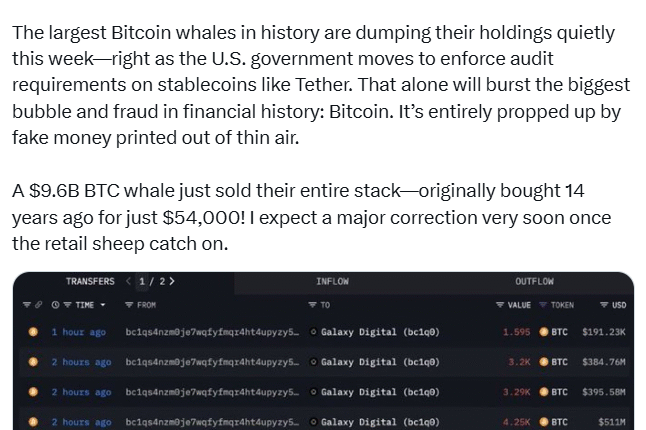This screenshot has height=430, width=646.
Task: Open the TIME column filter
Action: click(x=65, y=305)
